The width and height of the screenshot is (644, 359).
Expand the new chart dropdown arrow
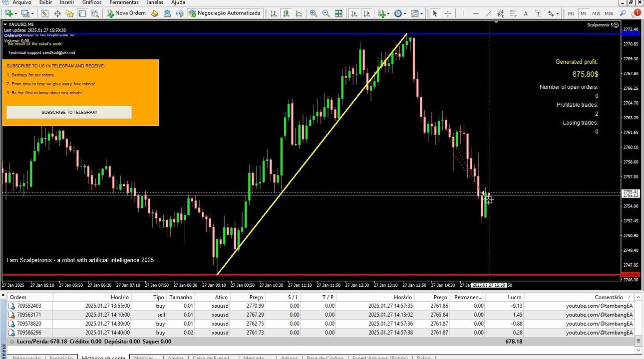click(x=15, y=13)
